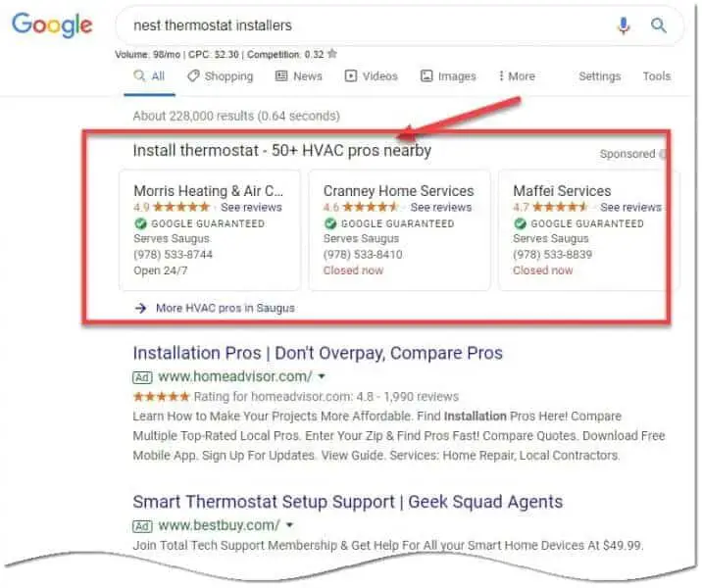Click the HomeAdvisor star rating line
Viewport: 702px width, 588px height.
[295, 397]
